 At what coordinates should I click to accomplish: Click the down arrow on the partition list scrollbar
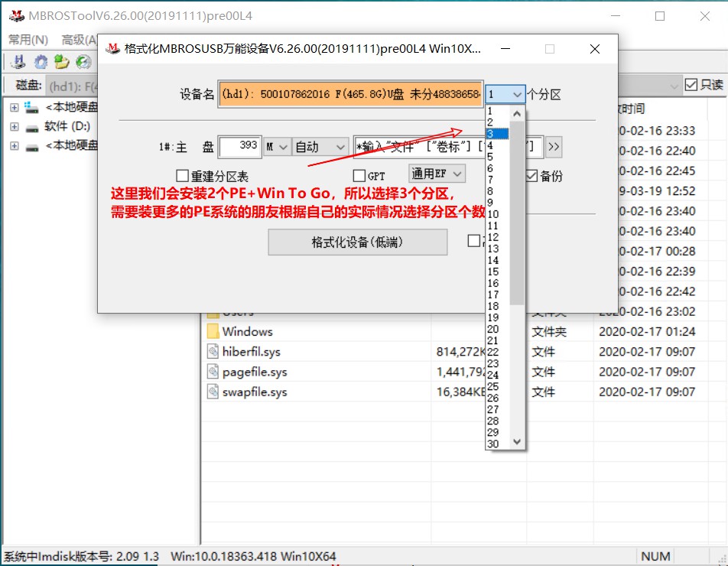[516, 442]
